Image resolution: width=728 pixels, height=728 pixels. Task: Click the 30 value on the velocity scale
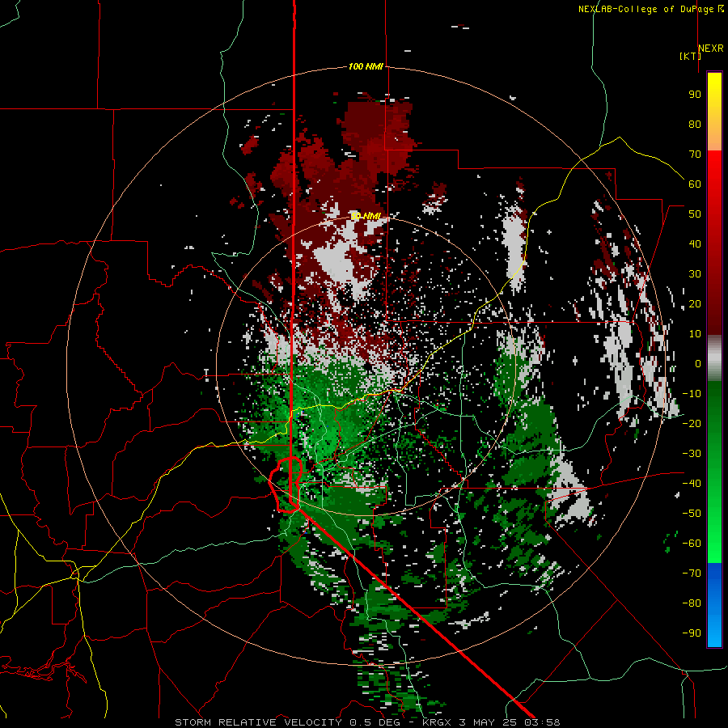coord(695,274)
